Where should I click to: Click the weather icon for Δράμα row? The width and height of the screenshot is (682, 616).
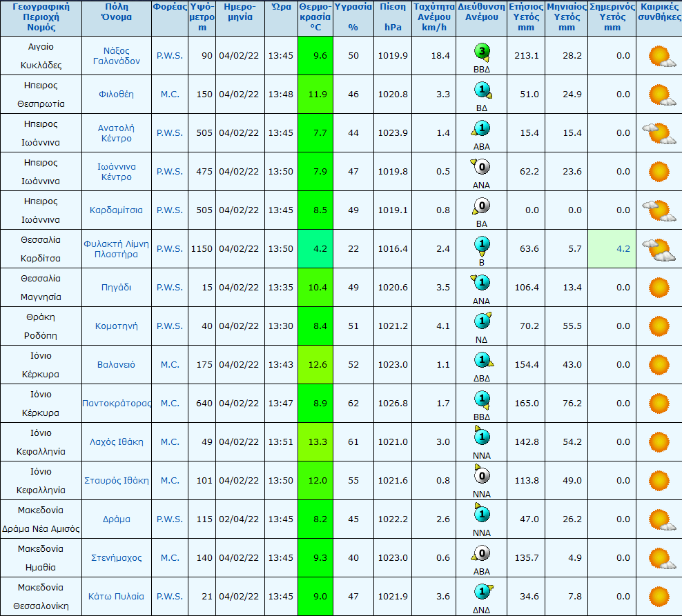[x=662, y=520]
